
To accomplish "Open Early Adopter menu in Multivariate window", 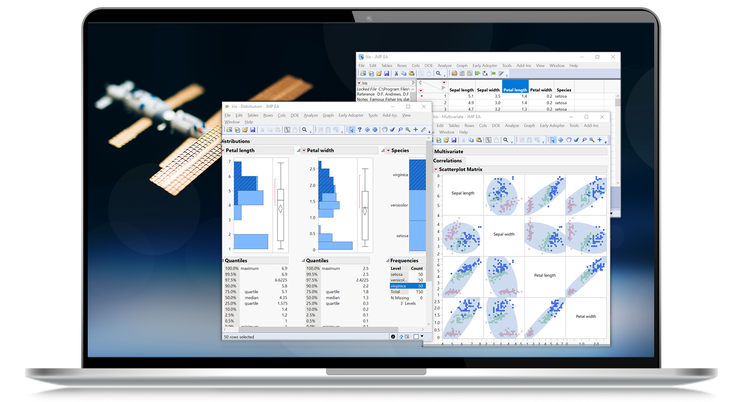I will tap(552, 125).
